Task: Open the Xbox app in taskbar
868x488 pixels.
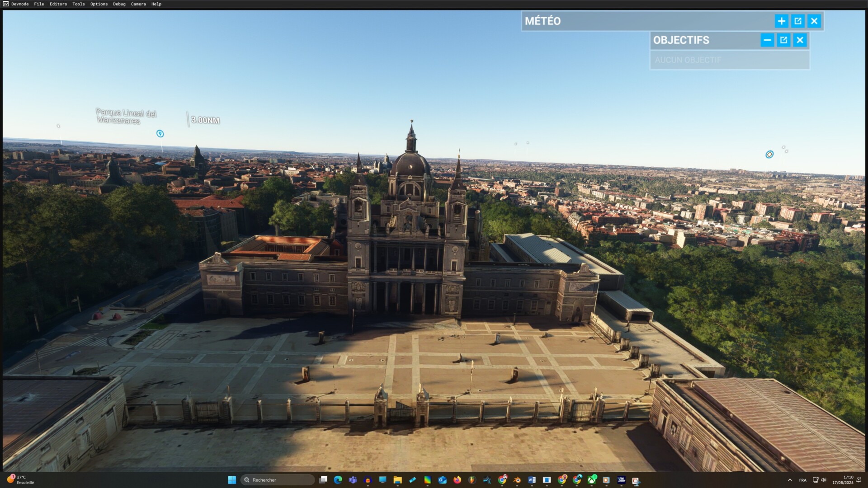Action: click(x=591, y=480)
